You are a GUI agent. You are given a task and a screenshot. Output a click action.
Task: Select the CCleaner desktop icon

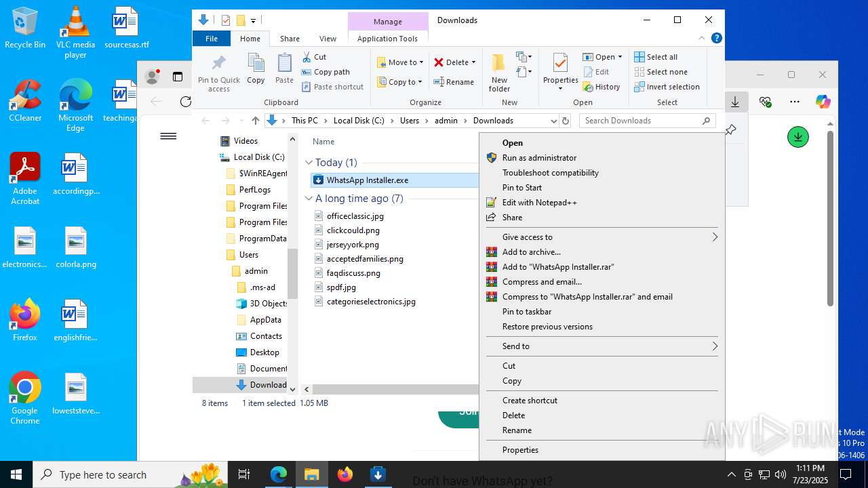point(25,100)
